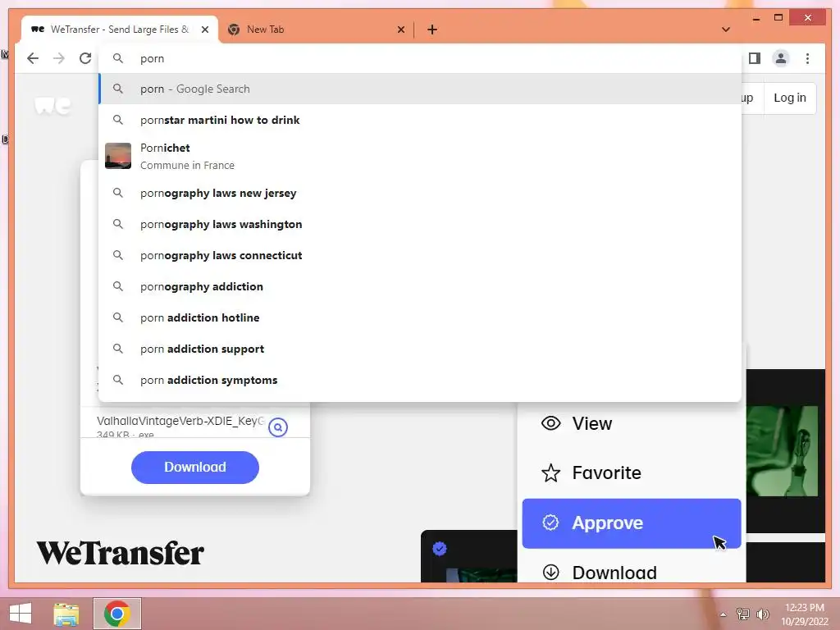840x630 pixels.
Task: Switch to the WeTransfer tab
Action: (119, 30)
